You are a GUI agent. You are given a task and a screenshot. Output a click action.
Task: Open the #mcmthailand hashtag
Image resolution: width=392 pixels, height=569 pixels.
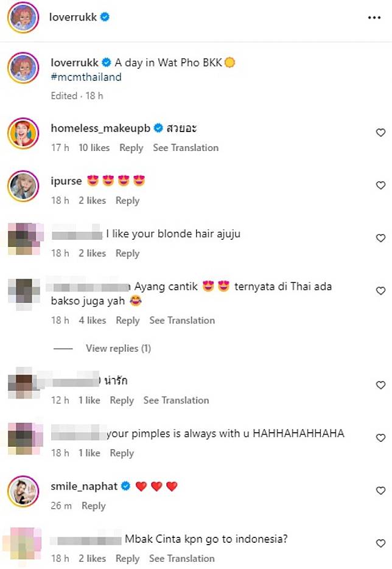[86, 77]
